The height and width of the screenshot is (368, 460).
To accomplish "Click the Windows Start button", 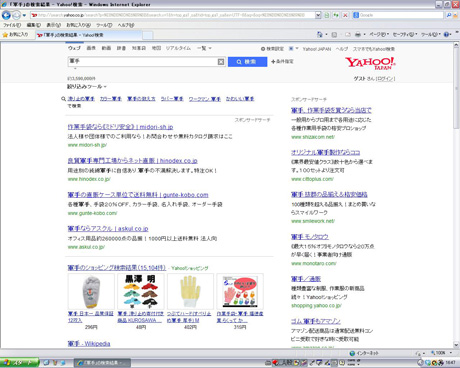I will (19, 362).
